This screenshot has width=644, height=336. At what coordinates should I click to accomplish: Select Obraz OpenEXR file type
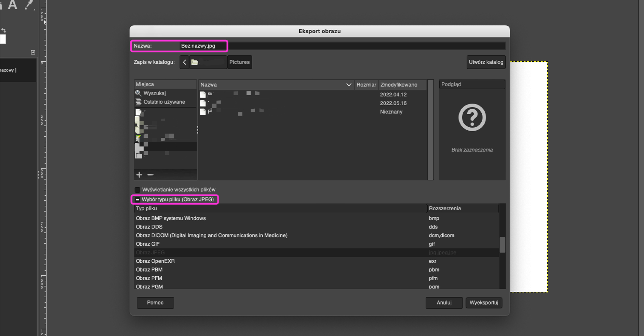coord(155,261)
